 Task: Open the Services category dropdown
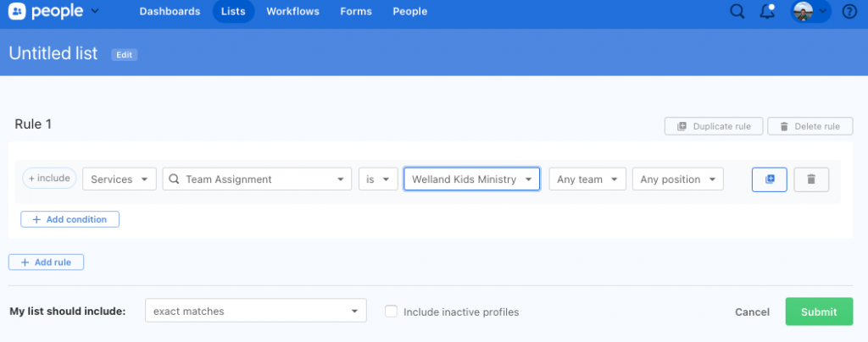120,179
